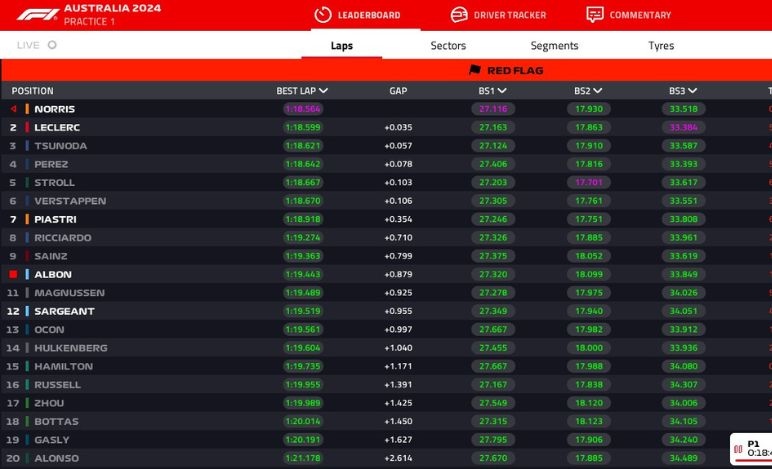This screenshot has width=772, height=469.
Task: Click the red marker beside Albon
Action: 13,274
